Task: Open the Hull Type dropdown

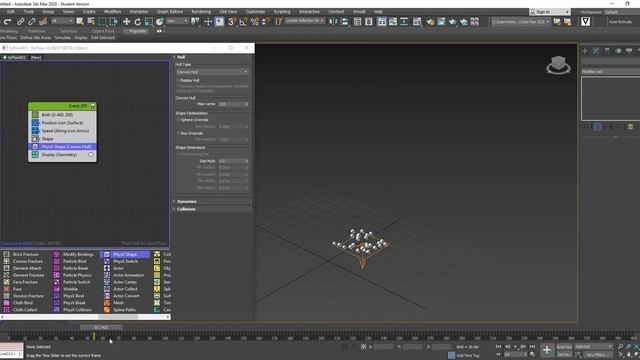Action: coord(212,72)
